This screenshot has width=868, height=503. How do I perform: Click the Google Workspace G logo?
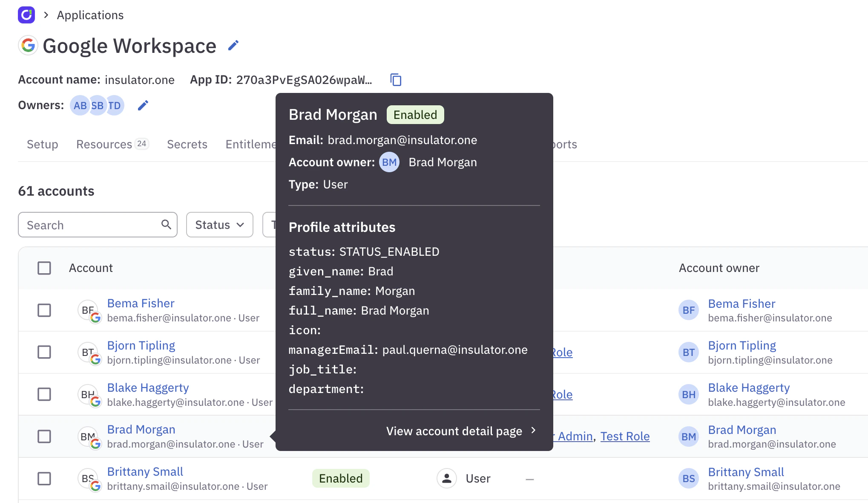(28, 45)
